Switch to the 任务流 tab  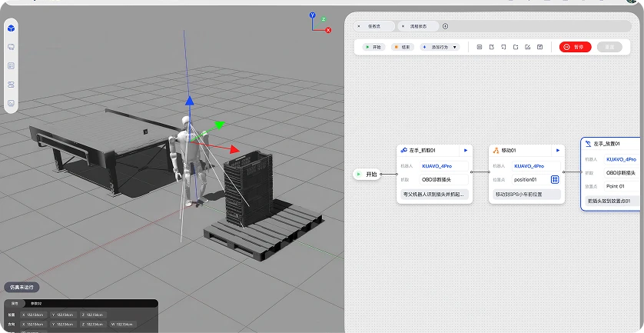click(374, 26)
